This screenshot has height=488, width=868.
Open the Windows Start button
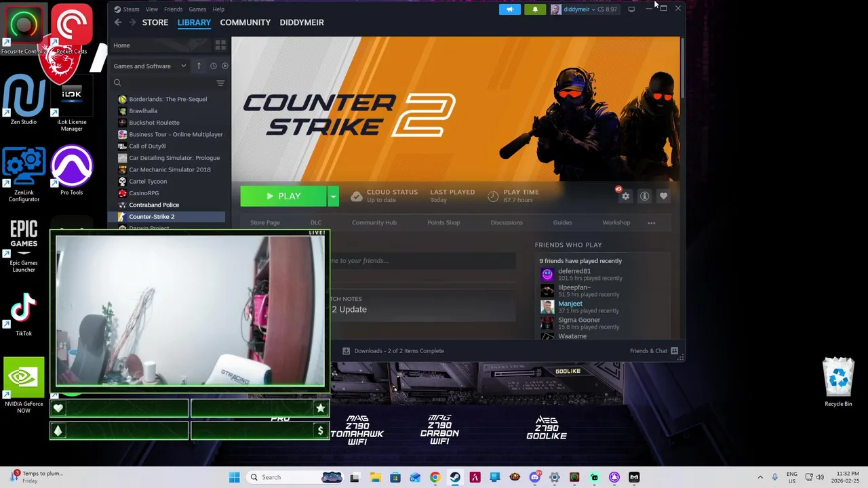[x=234, y=477]
